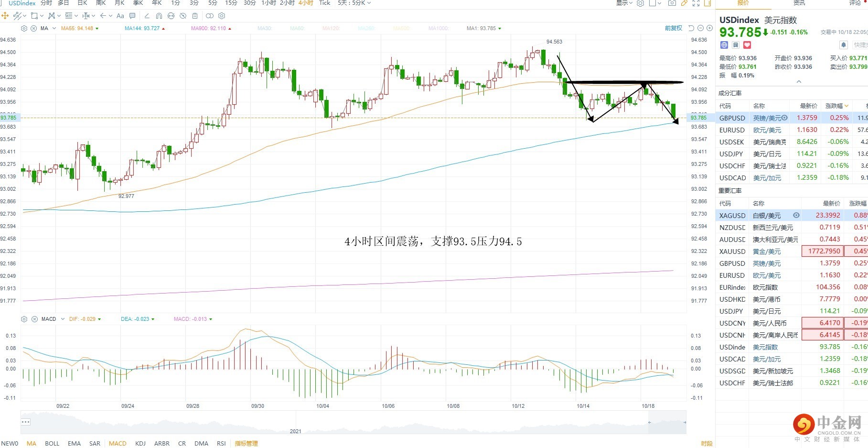Toggle MA900 line visibility

coord(211,28)
